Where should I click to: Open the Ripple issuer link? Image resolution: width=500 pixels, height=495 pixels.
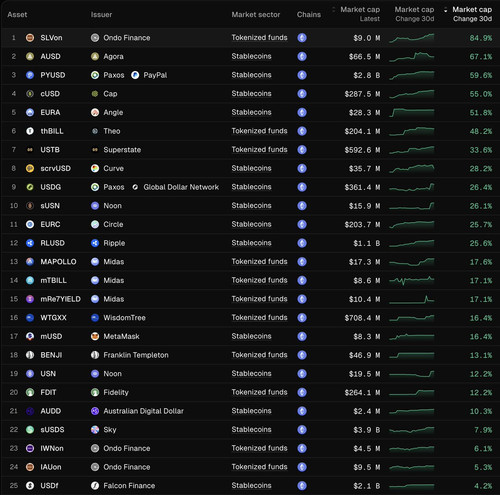[114, 243]
